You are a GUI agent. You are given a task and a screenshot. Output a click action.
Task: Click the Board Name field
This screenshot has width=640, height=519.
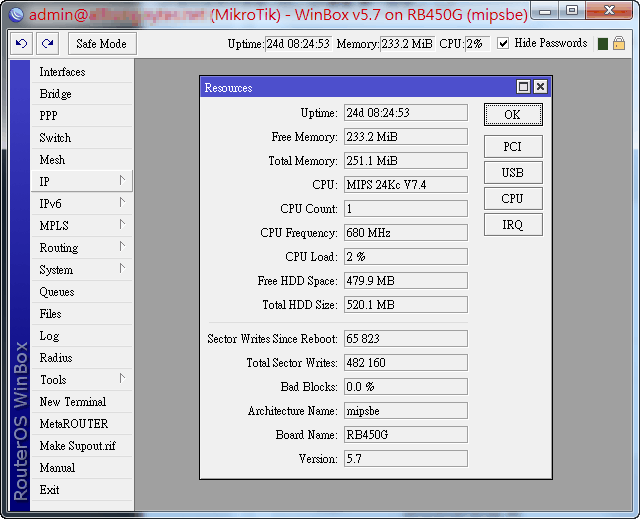tap(406, 435)
